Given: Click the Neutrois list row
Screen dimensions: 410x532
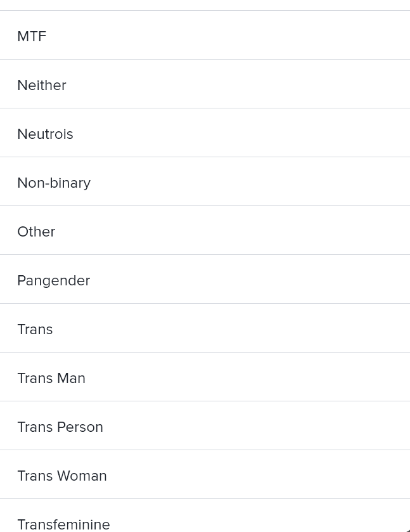Looking at the screenshot, I should click(x=205, y=133).
